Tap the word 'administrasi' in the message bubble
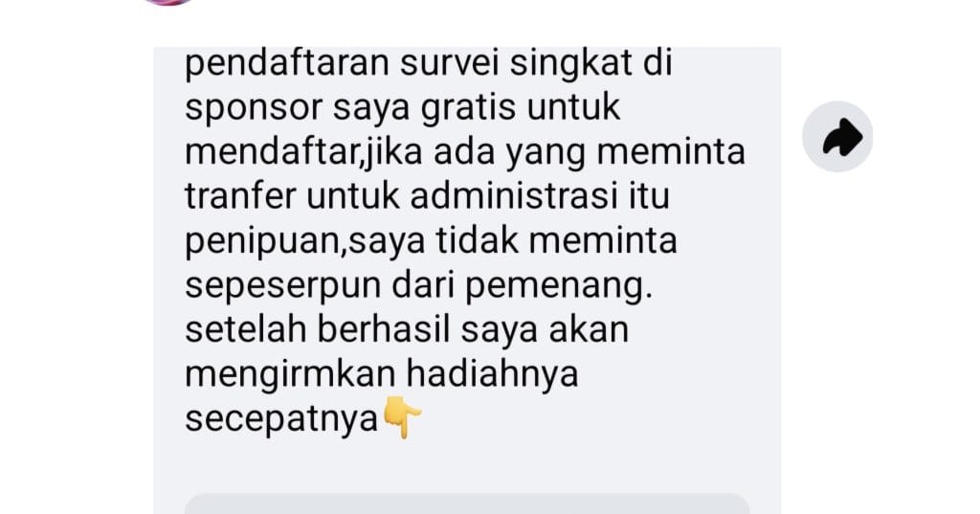The height and width of the screenshot is (514, 980). click(514, 195)
